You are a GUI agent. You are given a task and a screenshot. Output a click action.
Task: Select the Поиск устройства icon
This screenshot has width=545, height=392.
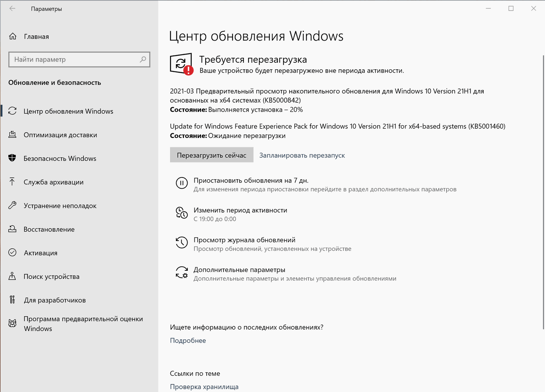click(x=13, y=276)
